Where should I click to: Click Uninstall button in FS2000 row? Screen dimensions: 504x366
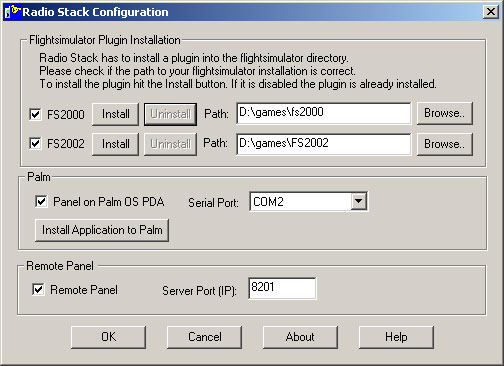click(170, 114)
